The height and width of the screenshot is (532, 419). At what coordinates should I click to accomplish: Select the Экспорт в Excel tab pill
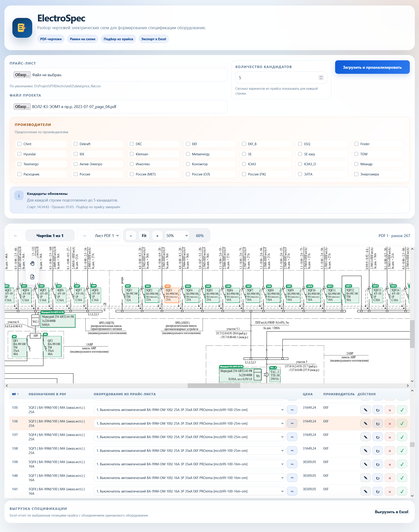pyautogui.click(x=154, y=39)
